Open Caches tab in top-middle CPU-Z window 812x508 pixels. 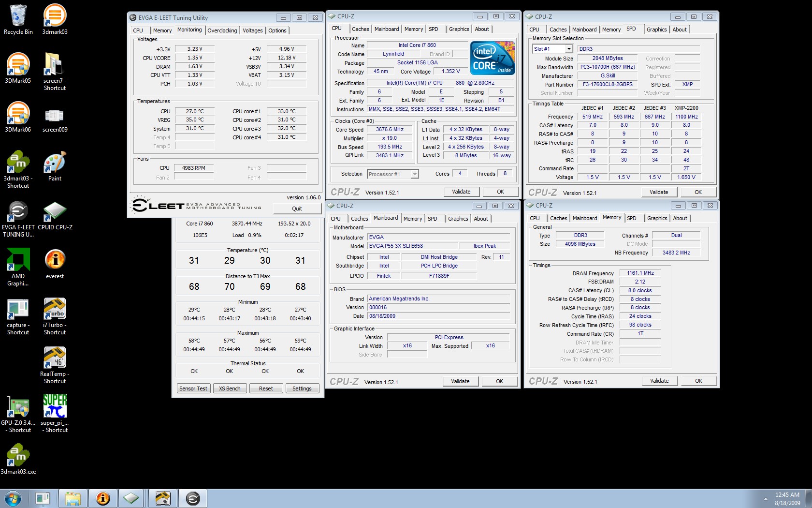360,29
